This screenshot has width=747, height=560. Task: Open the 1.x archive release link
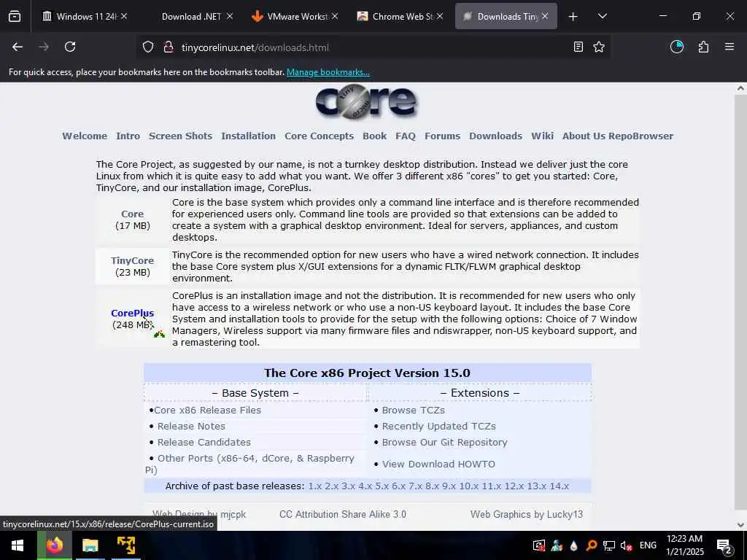point(315,486)
